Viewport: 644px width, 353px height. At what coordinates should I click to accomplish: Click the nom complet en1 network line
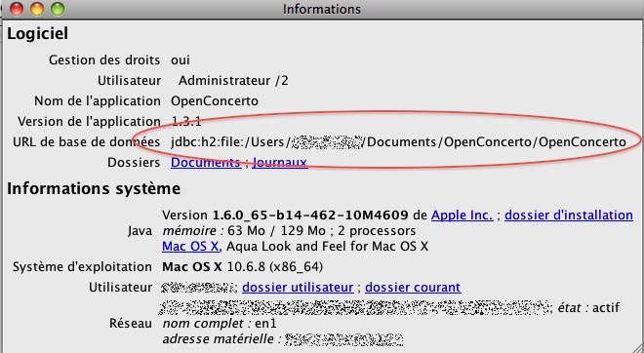[x=220, y=324]
